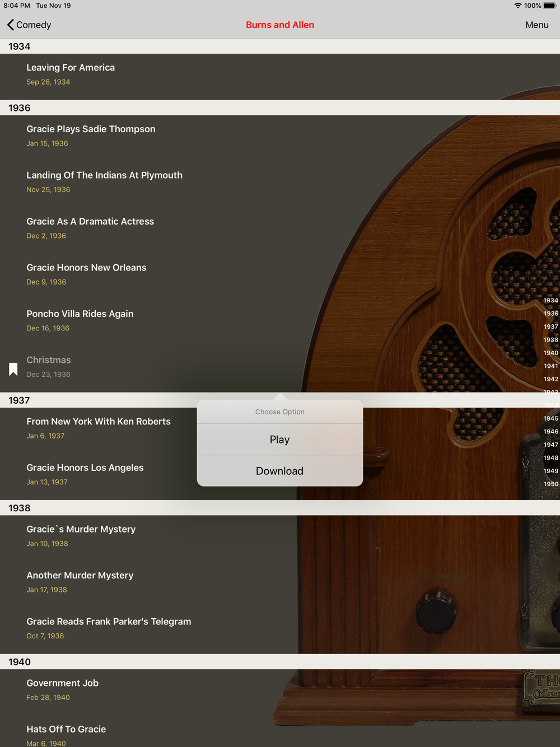
Task: Select the Christmas episode row
Action: [x=280, y=369]
